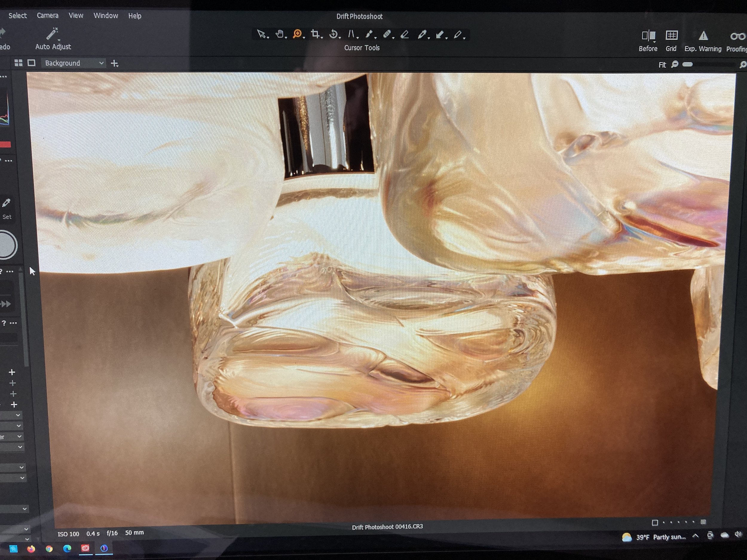The height and width of the screenshot is (560, 747).
Task: Select the Annotations pencil tool
Action: (x=457, y=34)
